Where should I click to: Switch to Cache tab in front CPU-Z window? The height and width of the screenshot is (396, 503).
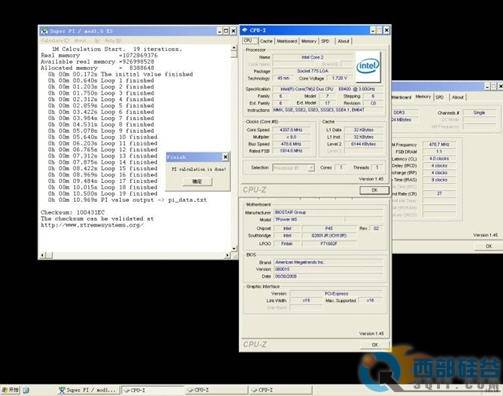[266, 41]
